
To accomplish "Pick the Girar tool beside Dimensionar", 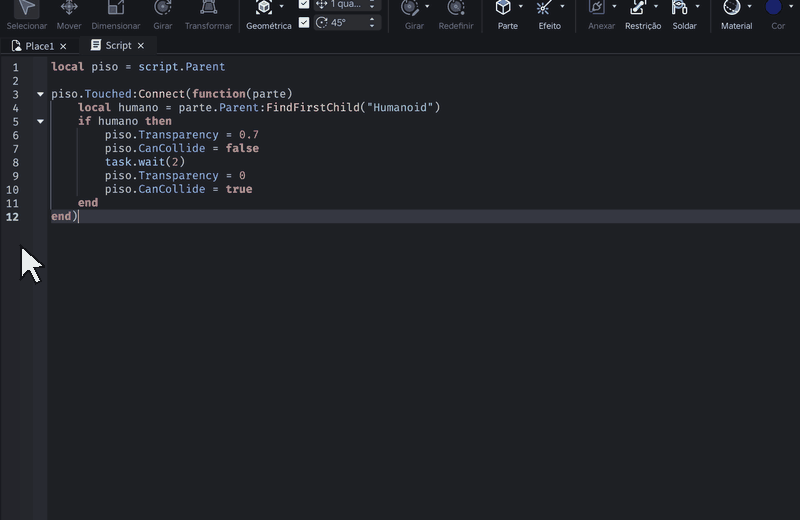I will [163, 15].
